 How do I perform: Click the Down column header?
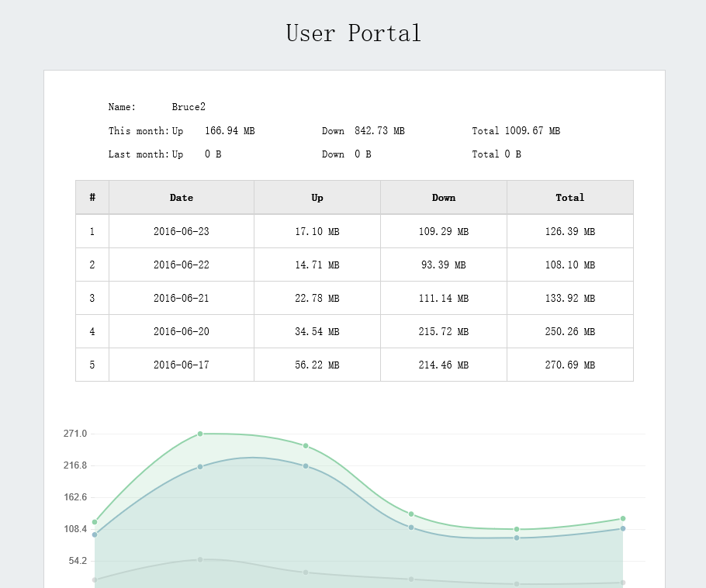[x=444, y=198]
